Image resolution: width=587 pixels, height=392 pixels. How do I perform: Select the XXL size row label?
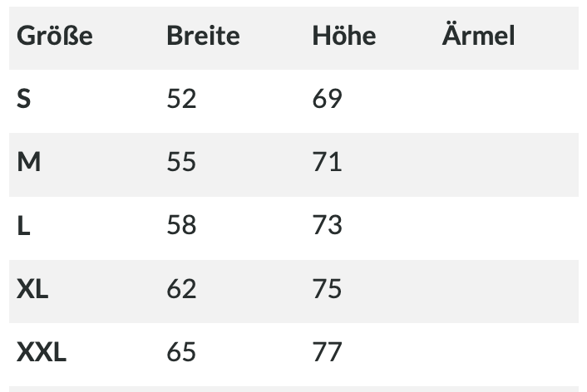(x=42, y=352)
